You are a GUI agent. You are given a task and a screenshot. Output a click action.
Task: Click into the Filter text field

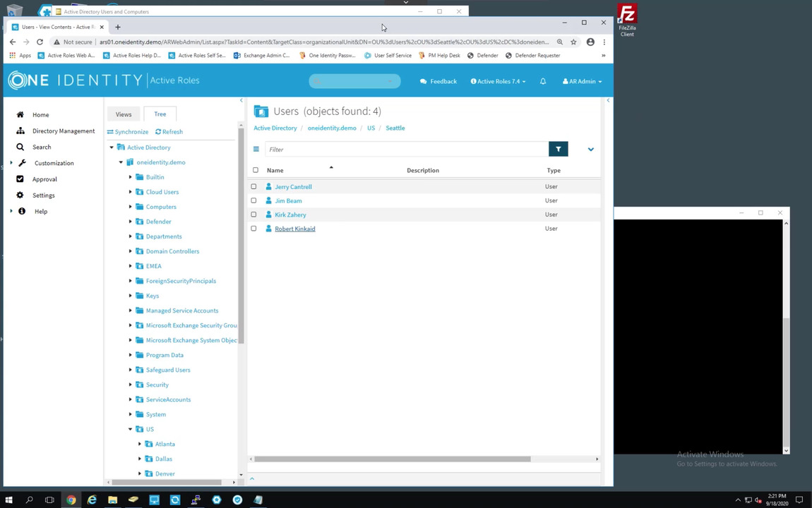406,149
